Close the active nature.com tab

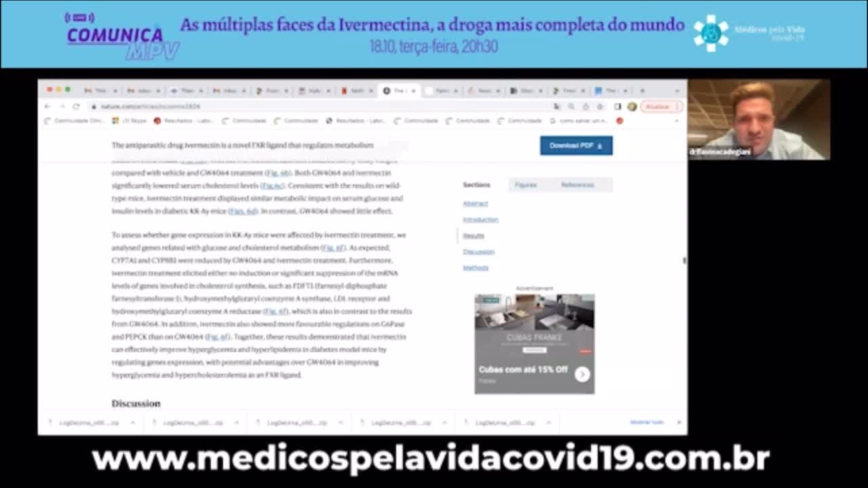click(x=414, y=90)
